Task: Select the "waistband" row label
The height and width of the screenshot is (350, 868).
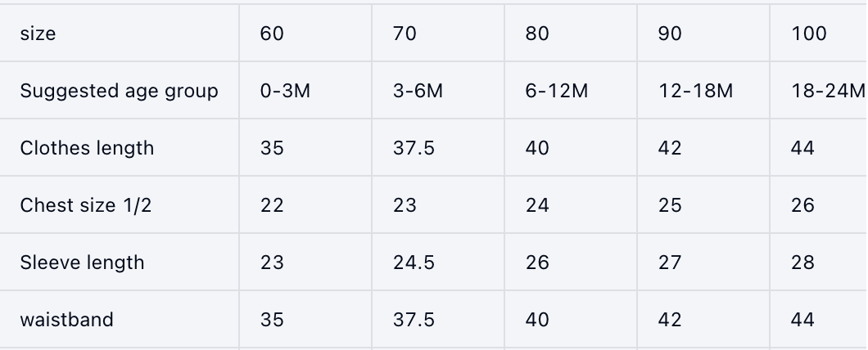Action: tap(66, 320)
